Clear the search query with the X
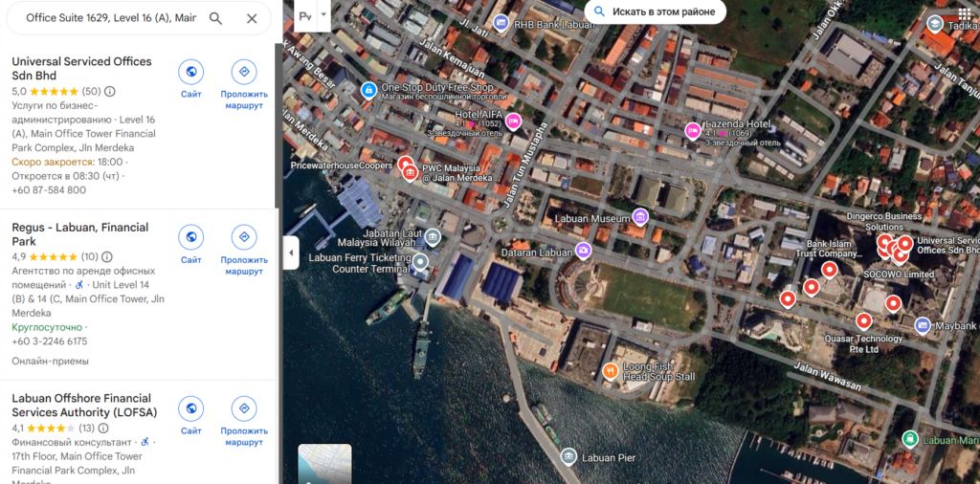This screenshot has height=484, width=980. 252,18
